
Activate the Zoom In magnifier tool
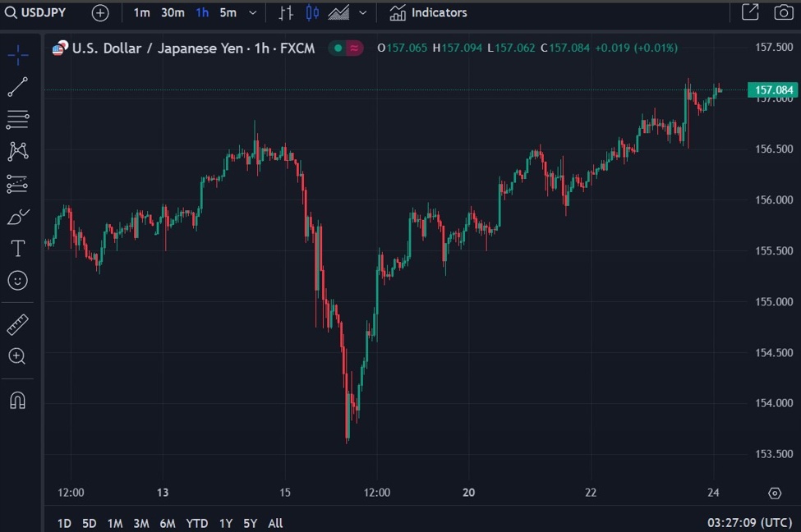[17, 356]
